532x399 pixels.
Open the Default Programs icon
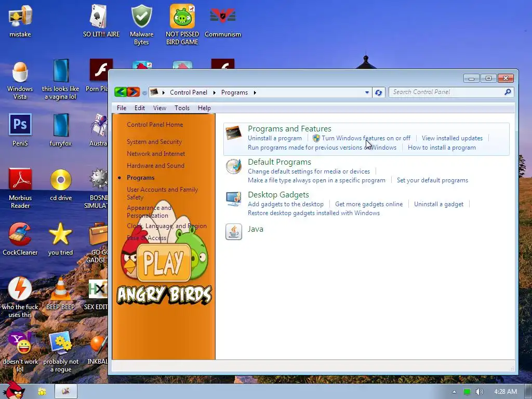(234, 166)
